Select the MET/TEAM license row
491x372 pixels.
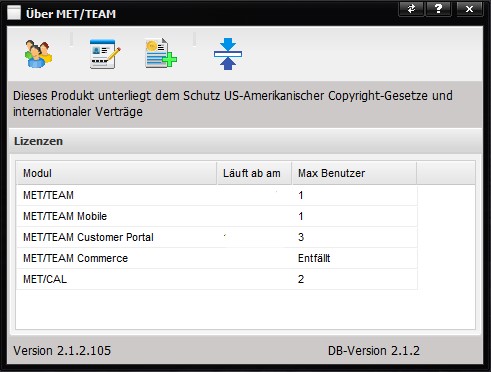(217, 195)
